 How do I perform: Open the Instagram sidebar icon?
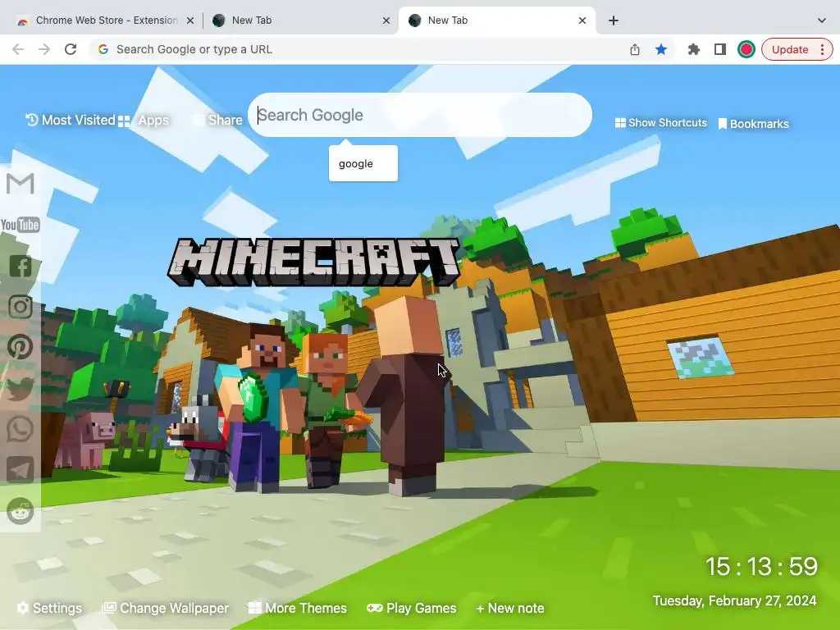pos(21,307)
